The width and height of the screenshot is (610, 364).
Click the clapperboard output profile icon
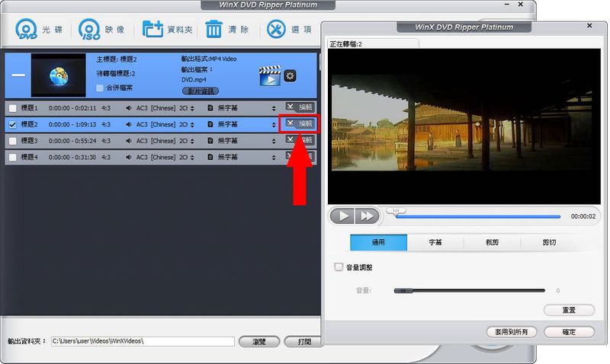click(x=270, y=75)
